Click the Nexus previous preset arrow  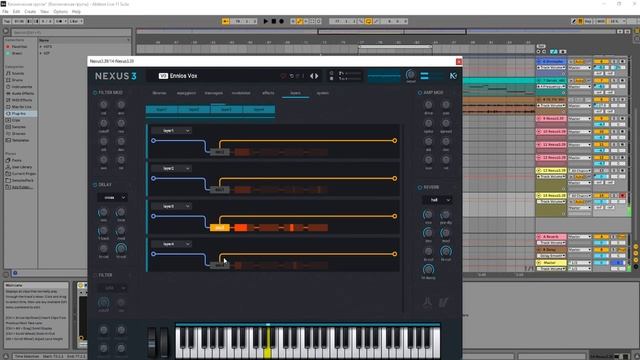click(312, 76)
